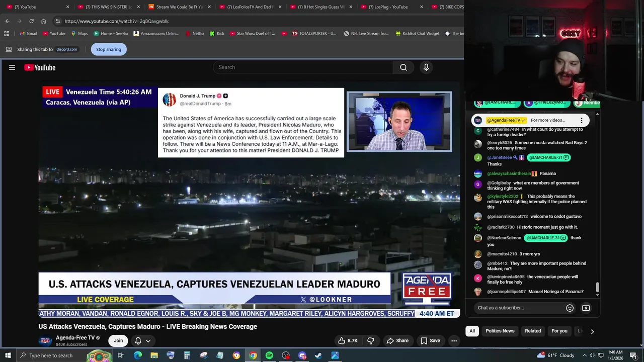The image size is (644, 362).
Task: Open the Maps bookmark
Action: click(x=79, y=34)
